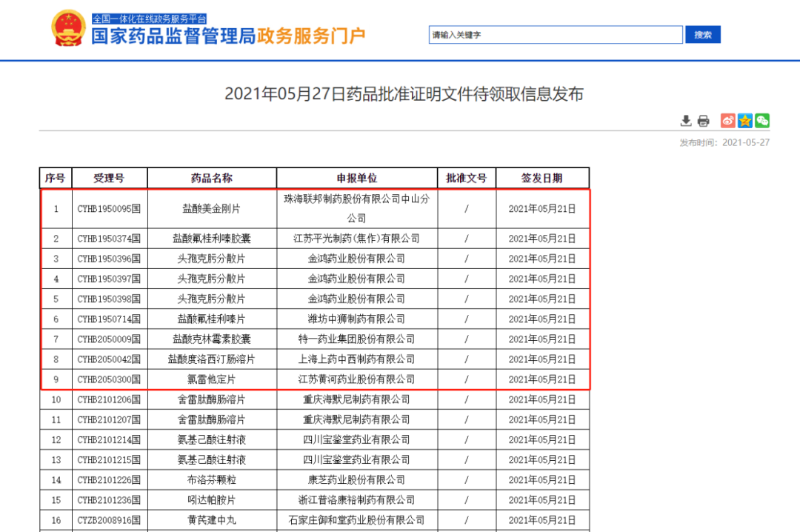
Task: Share via WeChat icon
Action: (762, 121)
